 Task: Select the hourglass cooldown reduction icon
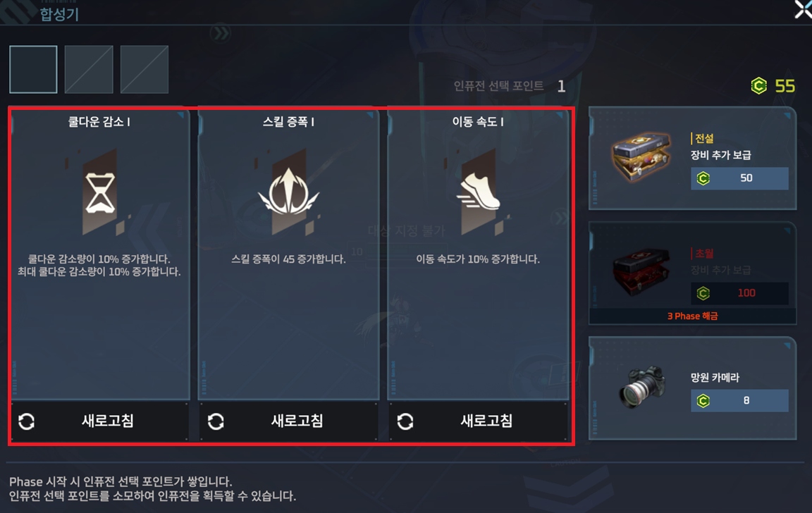click(100, 193)
